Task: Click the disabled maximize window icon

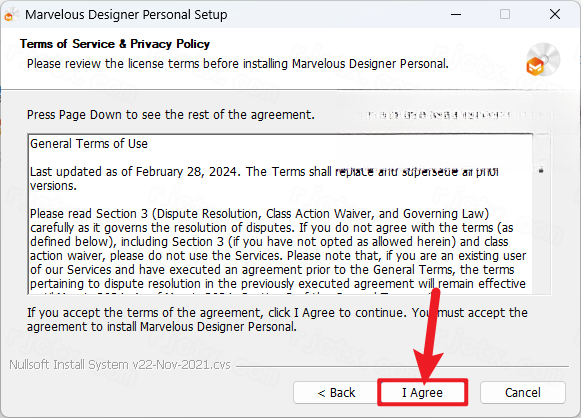Action: (x=505, y=14)
